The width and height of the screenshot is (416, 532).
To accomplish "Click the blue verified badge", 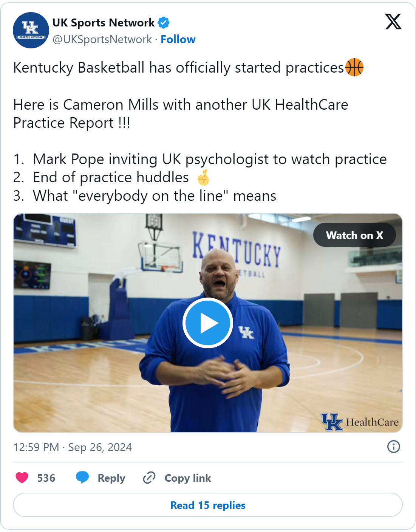I will point(163,22).
